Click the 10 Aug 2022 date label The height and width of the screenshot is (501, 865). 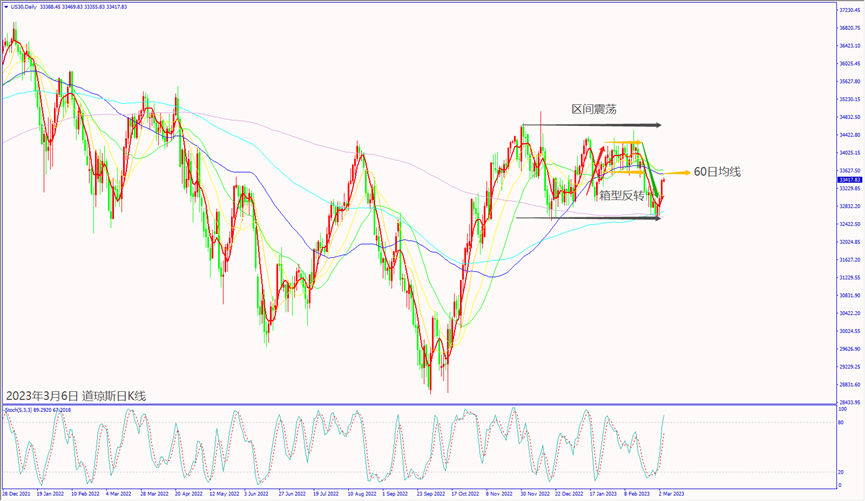pos(362,494)
